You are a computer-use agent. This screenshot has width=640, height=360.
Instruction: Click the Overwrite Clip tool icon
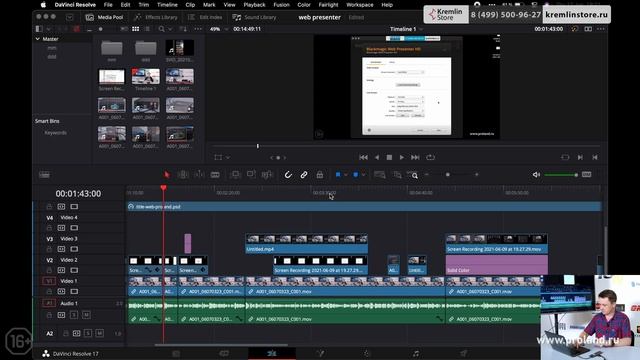point(251,175)
